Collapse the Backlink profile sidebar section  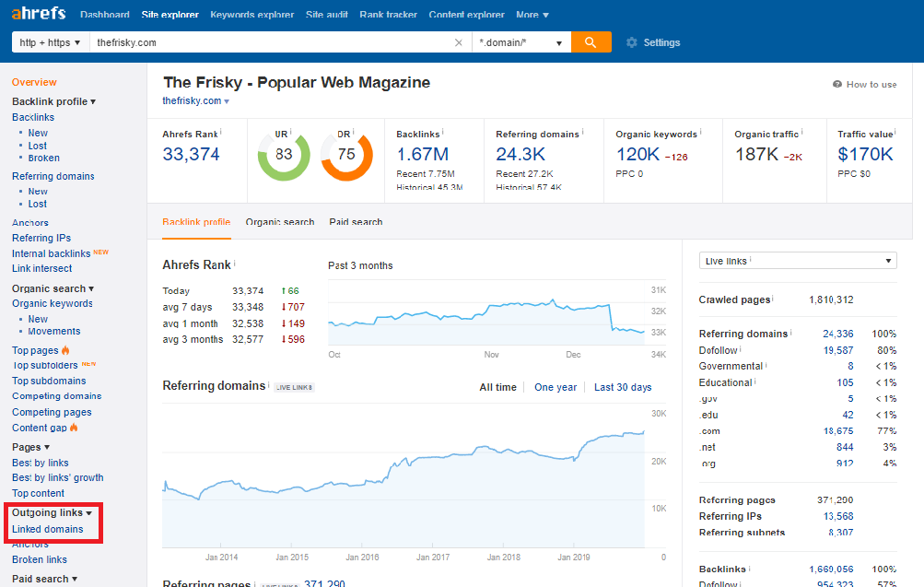tap(53, 101)
